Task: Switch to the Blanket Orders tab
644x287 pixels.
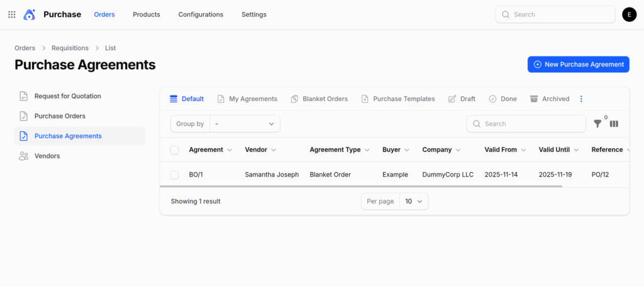Action: (319, 99)
